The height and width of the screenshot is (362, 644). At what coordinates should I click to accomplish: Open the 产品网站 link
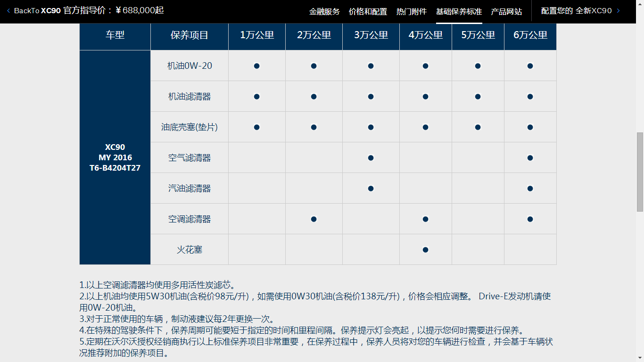click(506, 11)
